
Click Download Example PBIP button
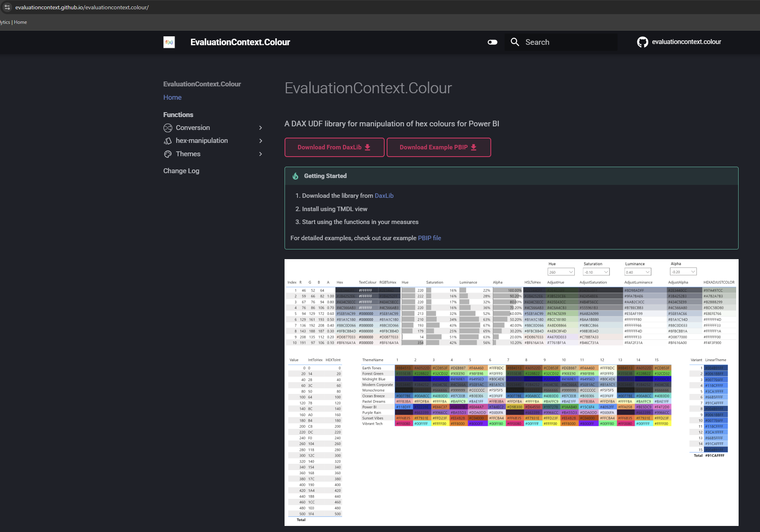pos(438,147)
